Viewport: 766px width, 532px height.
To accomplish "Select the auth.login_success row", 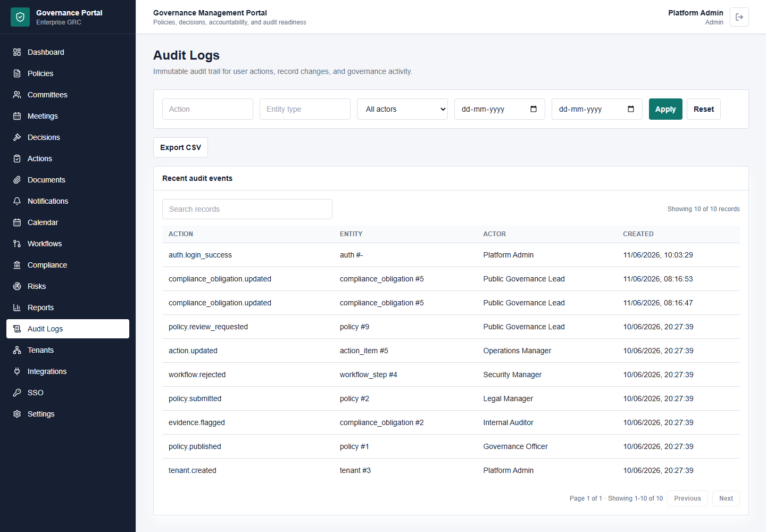I will coord(451,255).
